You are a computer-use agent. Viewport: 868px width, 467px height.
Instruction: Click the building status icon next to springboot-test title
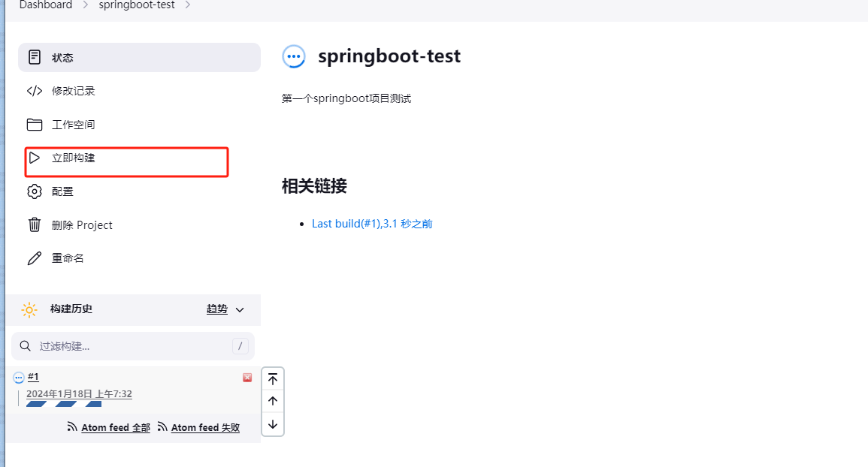293,56
